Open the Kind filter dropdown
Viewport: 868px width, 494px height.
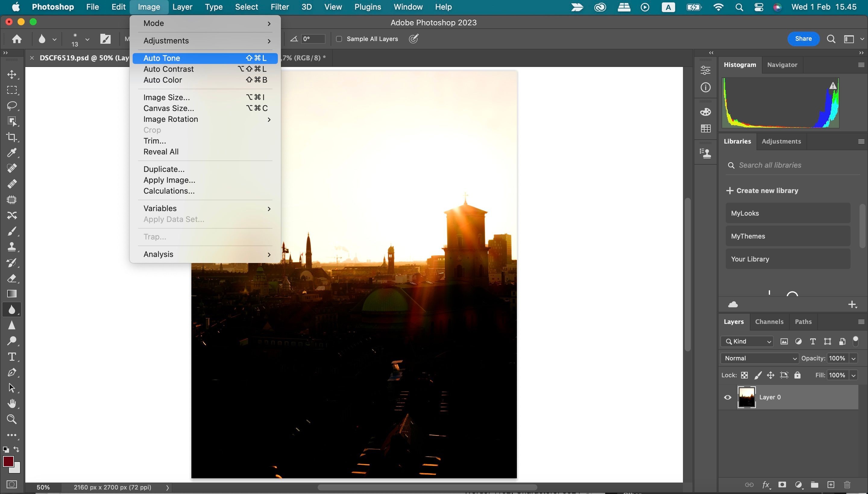click(x=747, y=341)
